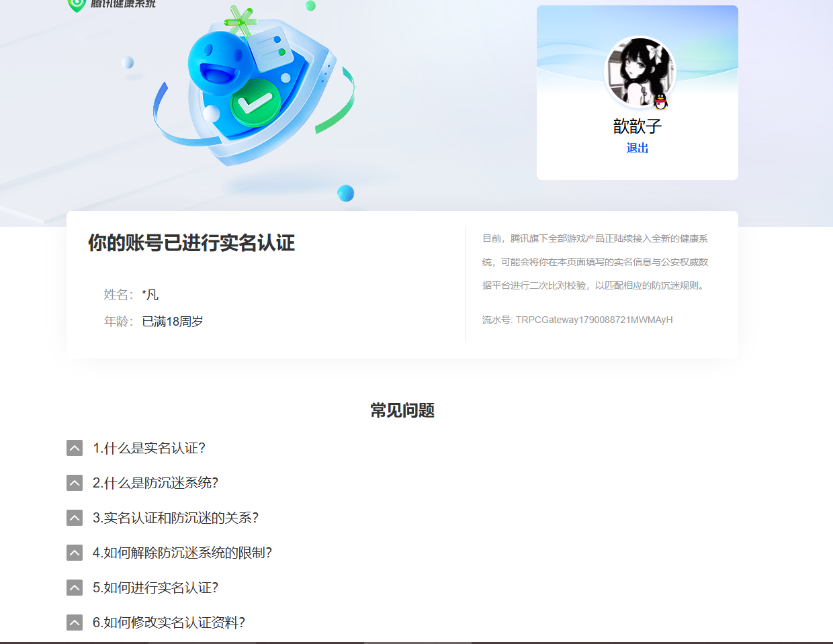
Task: Click the user avatar picture
Action: 640,73
